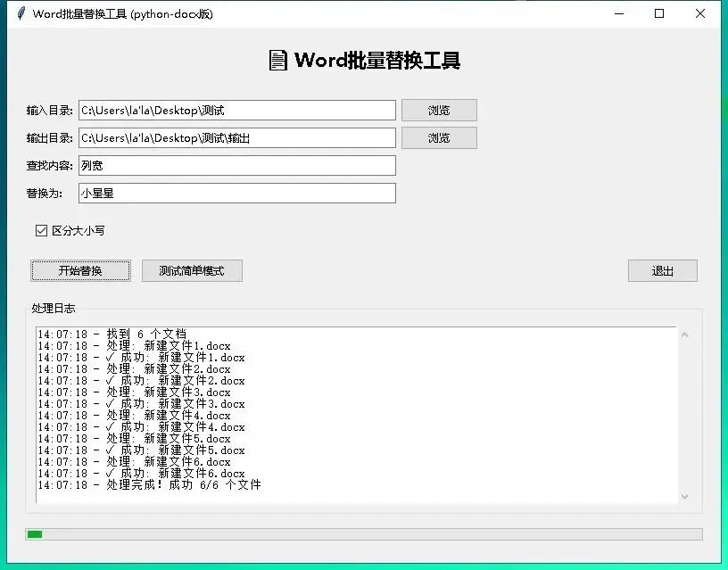Click log line 处理: 新建文件4.docx

[134, 416]
